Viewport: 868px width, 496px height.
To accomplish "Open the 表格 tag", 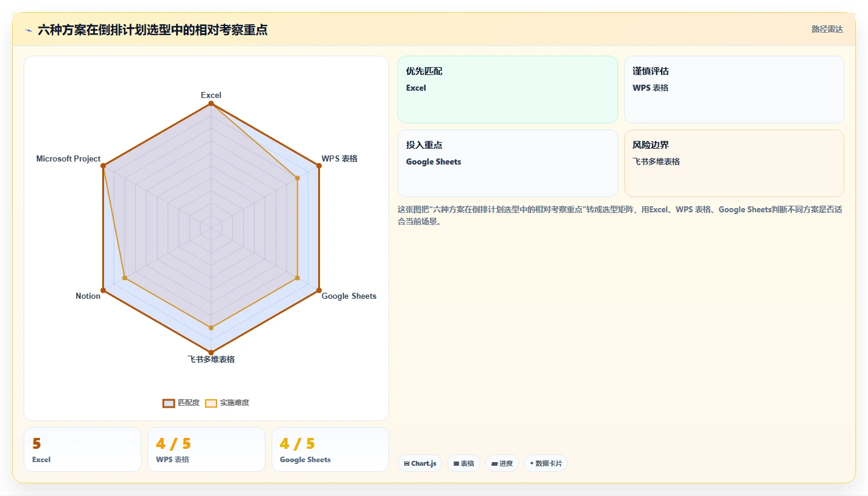I will (x=463, y=463).
